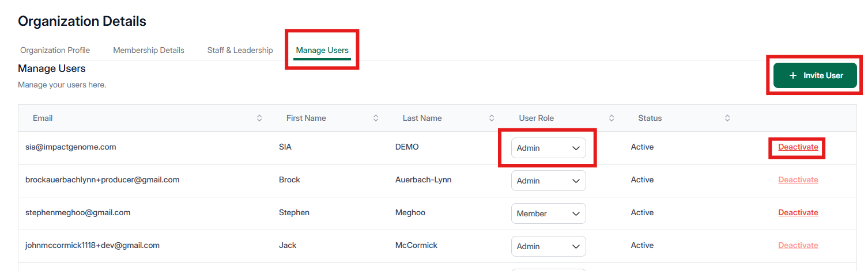The image size is (868, 271).
Task: Open the Organization Profile tab
Action: click(x=55, y=50)
